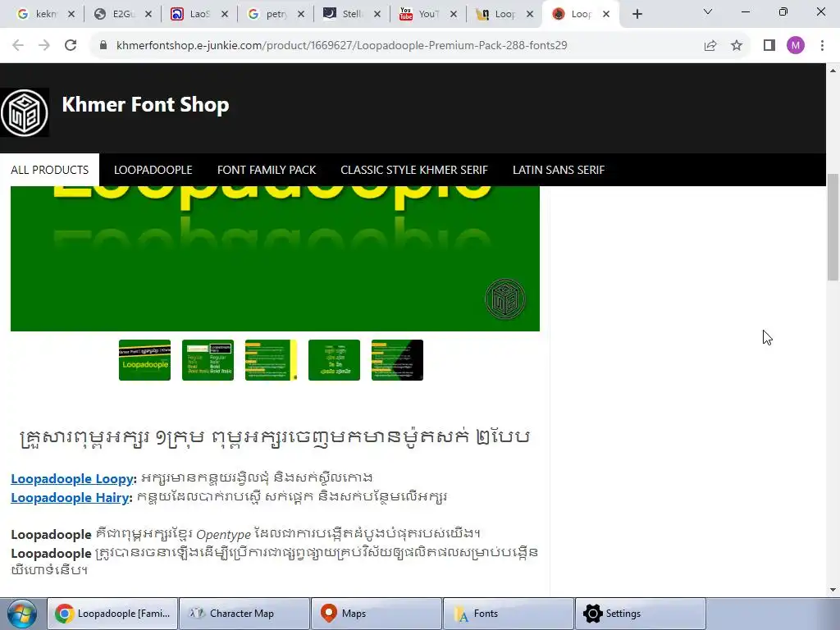
Task: Open CLASSIC STYLE KHMER SERIF category
Action: [x=414, y=170]
